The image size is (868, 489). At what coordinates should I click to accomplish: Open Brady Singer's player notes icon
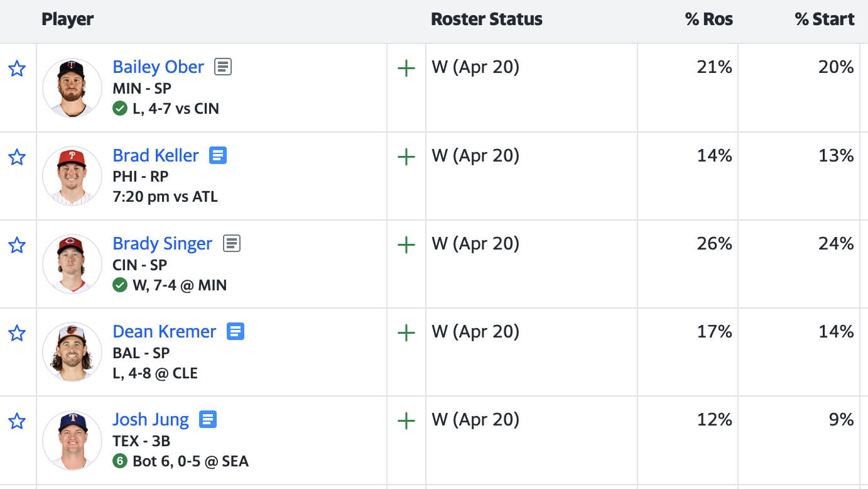[x=232, y=243]
